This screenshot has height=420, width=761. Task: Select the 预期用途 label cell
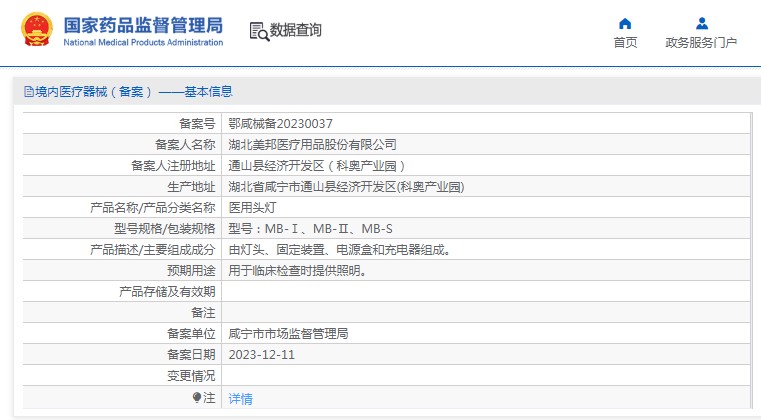pos(191,270)
